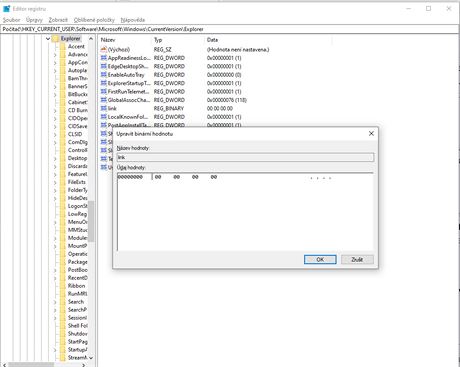The height and width of the screenshot is (367, 460).
Task: Open the Oblíbené položky menu
Action: (94, 20)
